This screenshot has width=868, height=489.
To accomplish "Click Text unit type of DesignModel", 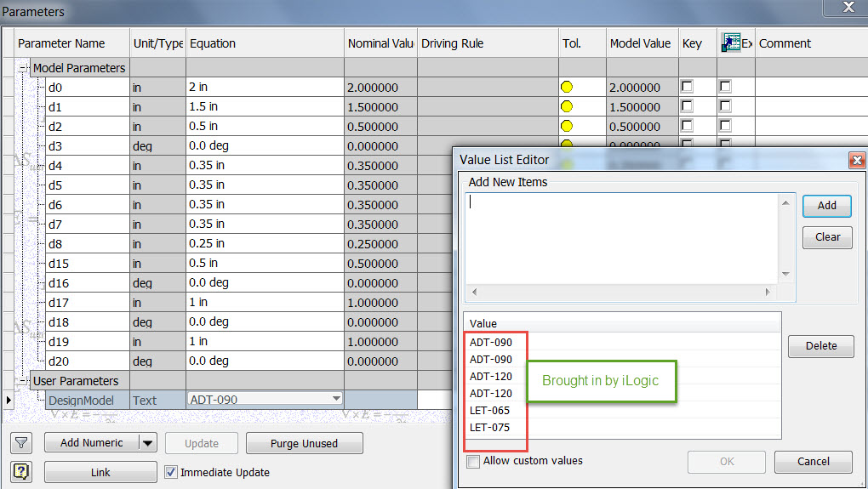I will click(x=157, y=401).
